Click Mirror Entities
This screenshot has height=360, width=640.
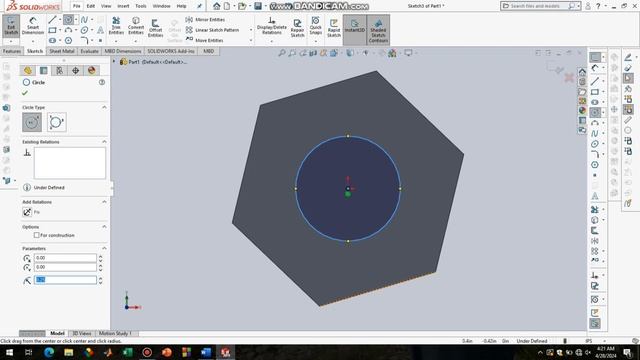[205, 20]
